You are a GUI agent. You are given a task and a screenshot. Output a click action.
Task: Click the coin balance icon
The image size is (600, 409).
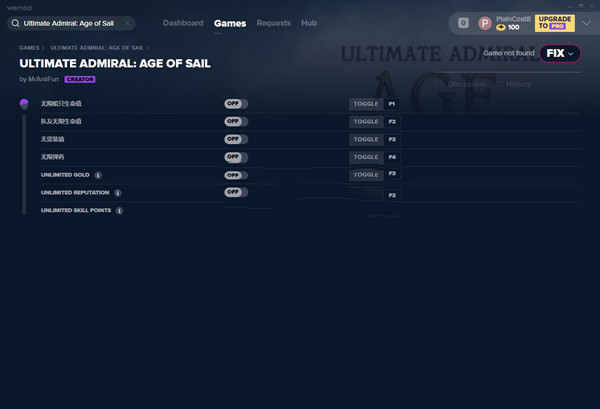pyautogui.click(x=501, y=28)
